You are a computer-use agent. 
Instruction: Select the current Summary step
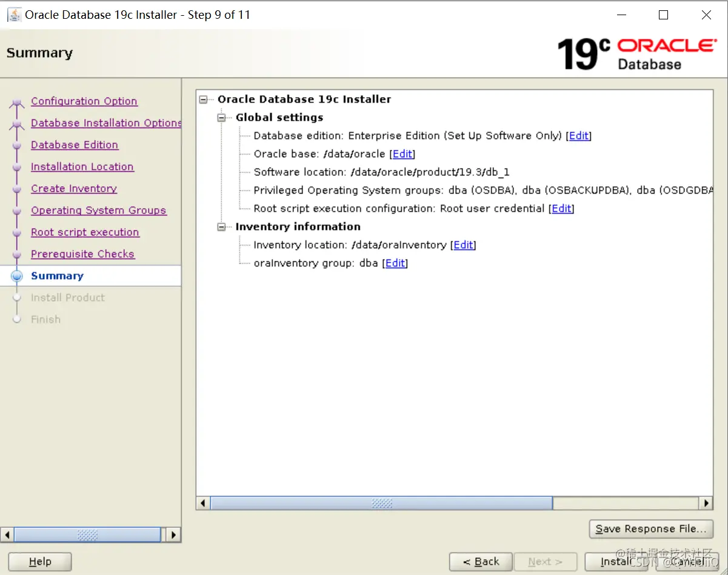57,276
